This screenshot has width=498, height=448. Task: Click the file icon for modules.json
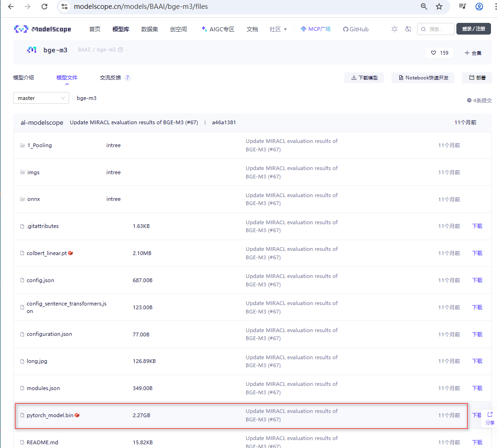coord(22,388)
